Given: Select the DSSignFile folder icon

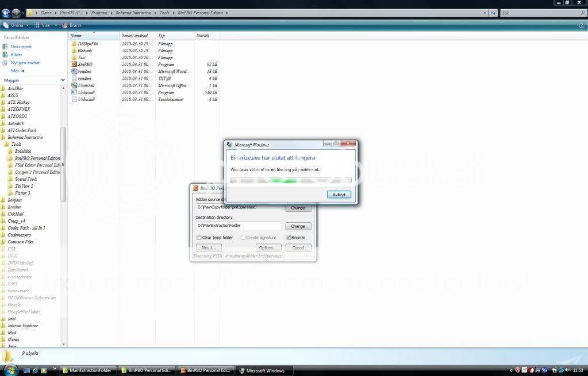Looking at the screenshot, I should coord(74,44).
